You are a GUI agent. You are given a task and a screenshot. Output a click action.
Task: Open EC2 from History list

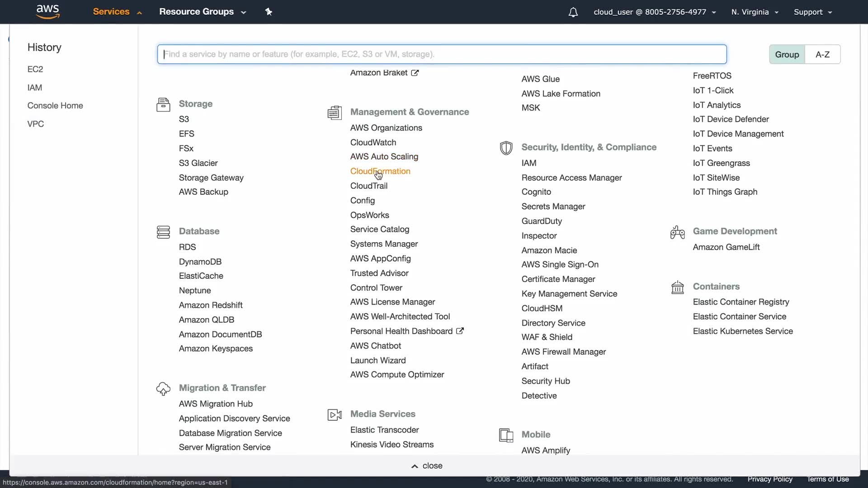tap(35, 69)
